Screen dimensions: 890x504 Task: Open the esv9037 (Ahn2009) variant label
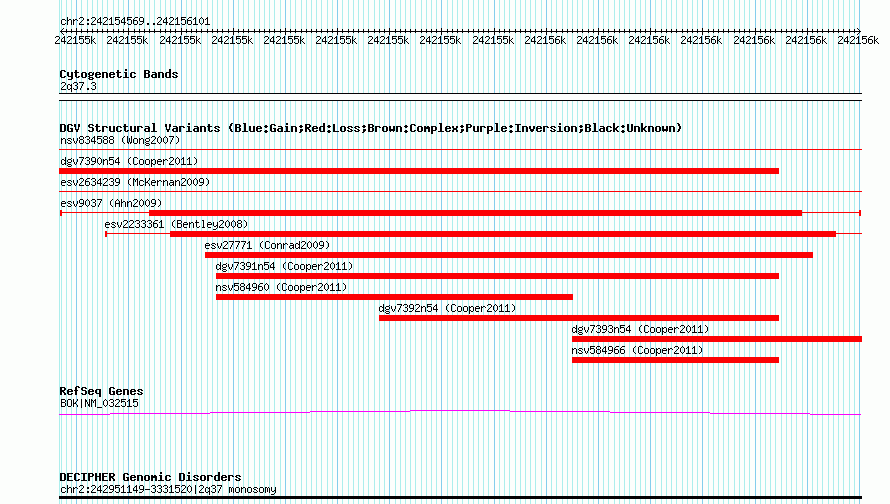111,203
